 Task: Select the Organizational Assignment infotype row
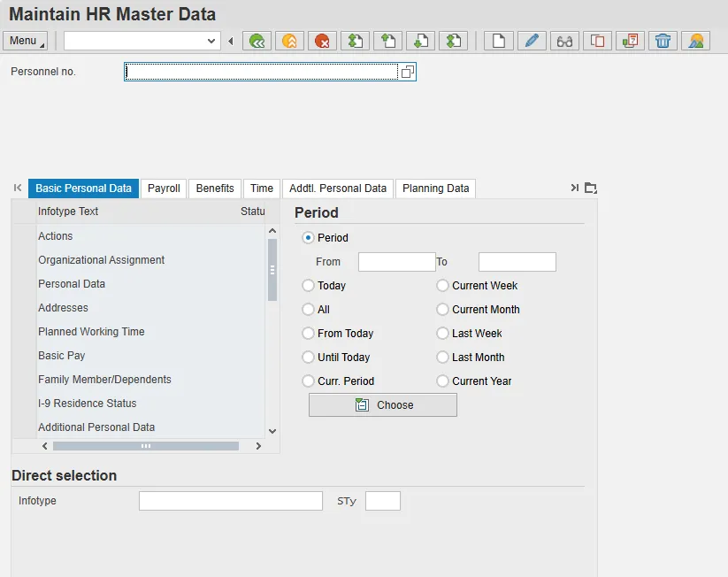(x=102, y=260)
